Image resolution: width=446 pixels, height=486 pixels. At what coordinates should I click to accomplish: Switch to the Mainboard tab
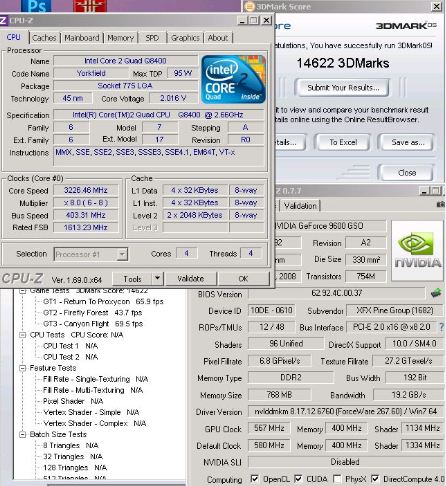coord(82,38)
